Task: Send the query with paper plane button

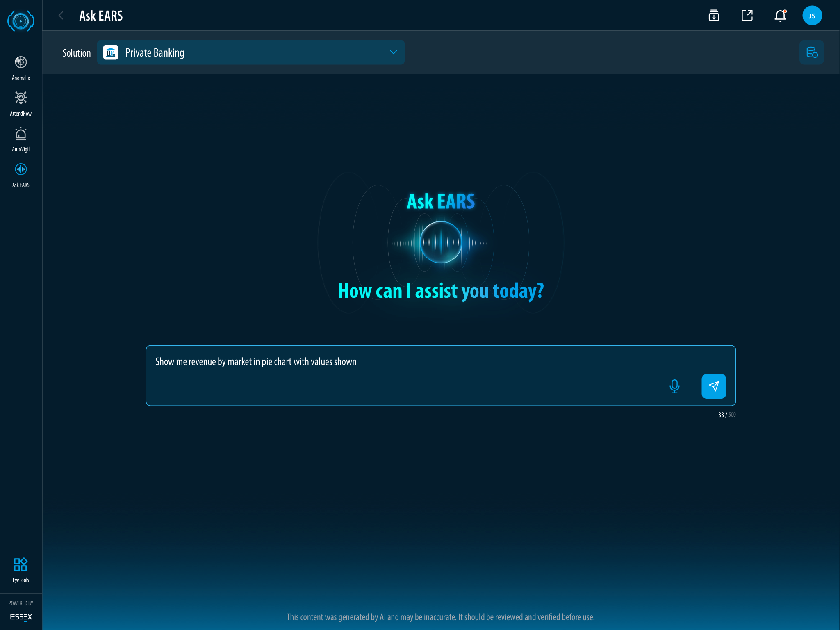Action: pos(714,386)
